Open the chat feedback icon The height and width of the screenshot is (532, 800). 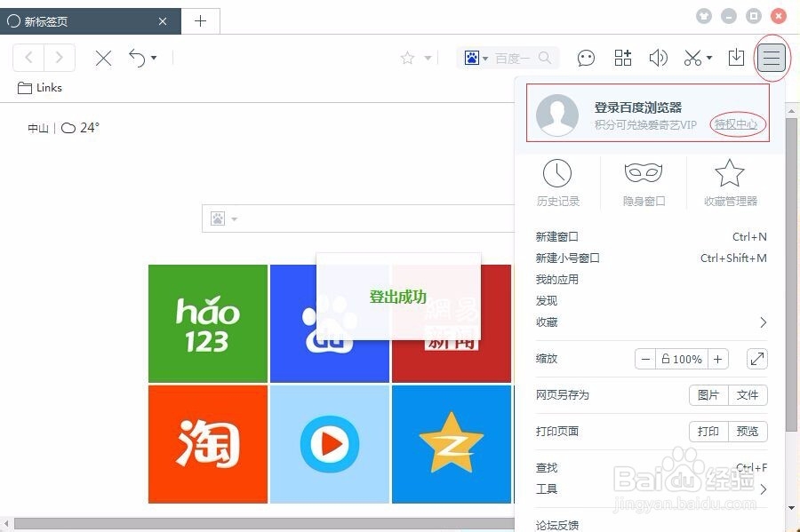tap(586, 58)
